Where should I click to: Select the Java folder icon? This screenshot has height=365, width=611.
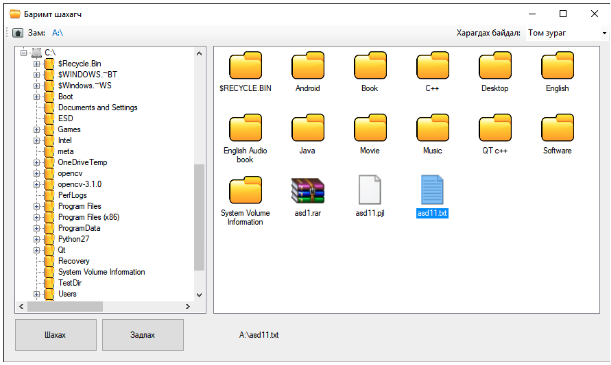(x=307, y=128)
